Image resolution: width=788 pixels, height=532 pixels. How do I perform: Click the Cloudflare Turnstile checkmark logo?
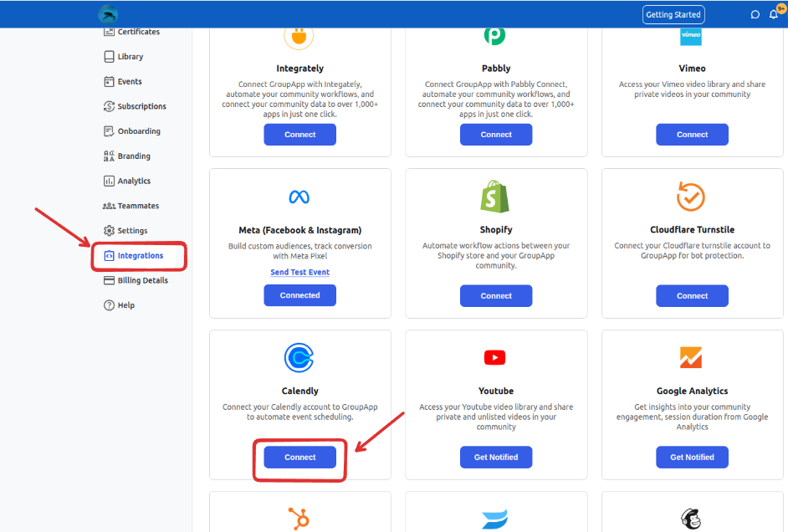click(x=691, y=197)
